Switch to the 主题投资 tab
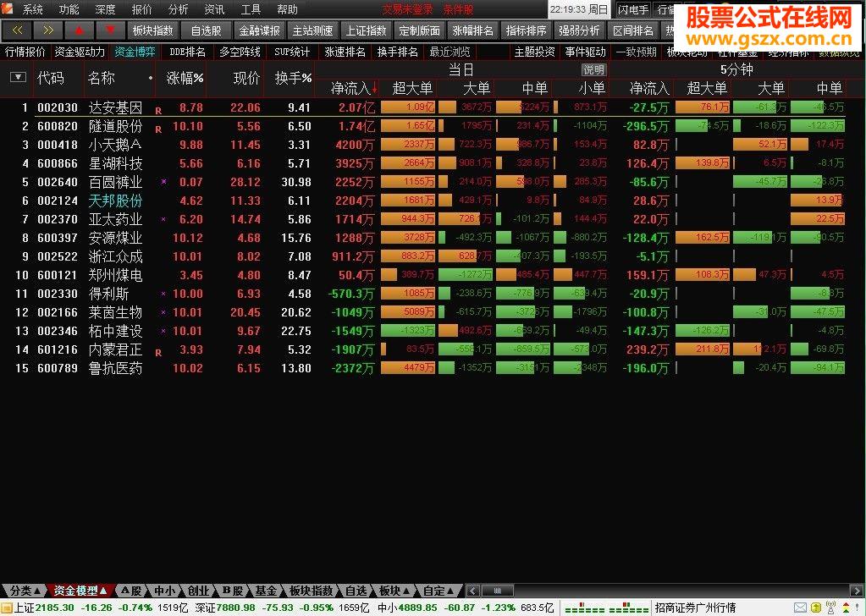This screenshot has height=616, width=866. pos(535,52)
